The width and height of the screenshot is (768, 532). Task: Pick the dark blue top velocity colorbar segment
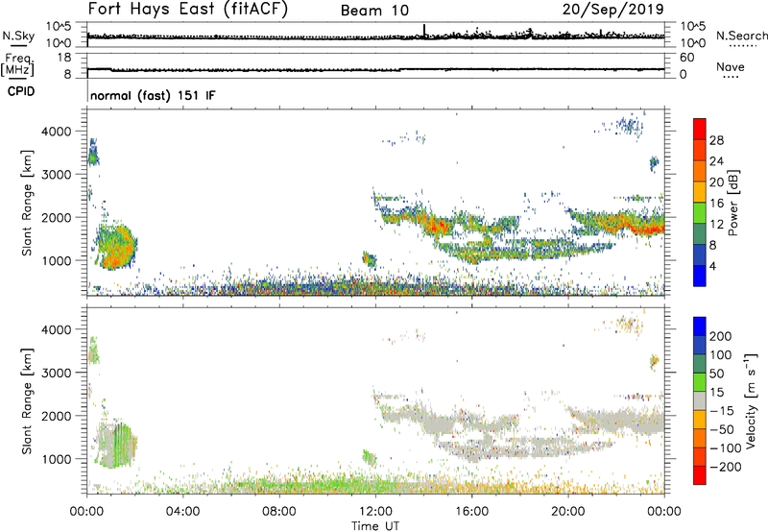point(700,326)
